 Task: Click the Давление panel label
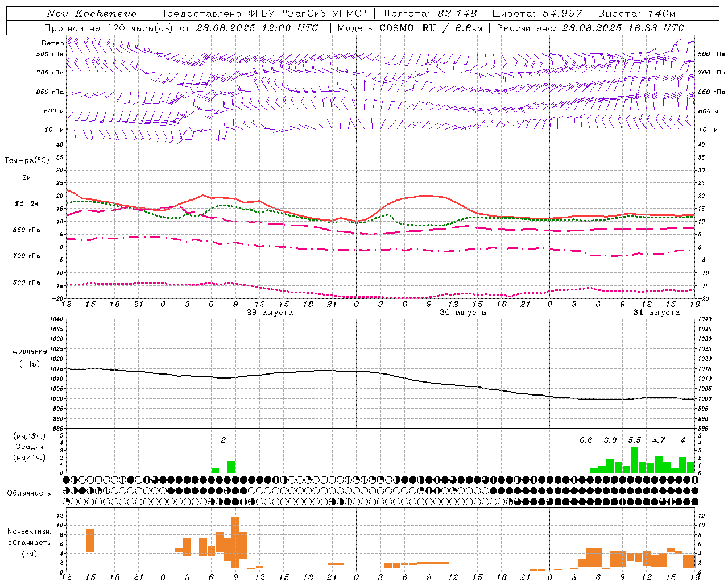point(30,351)
